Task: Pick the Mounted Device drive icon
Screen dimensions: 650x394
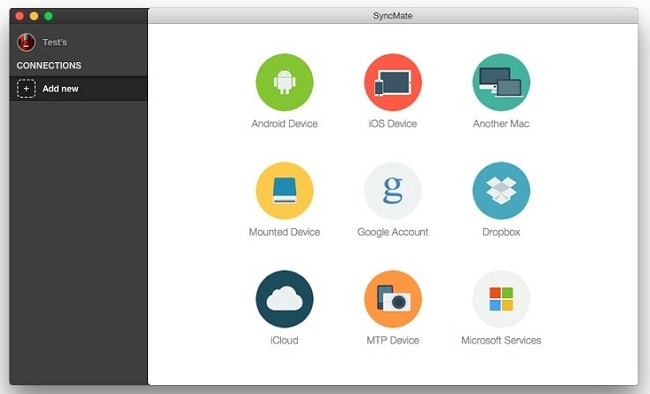Action: click(x=284, y=190)
